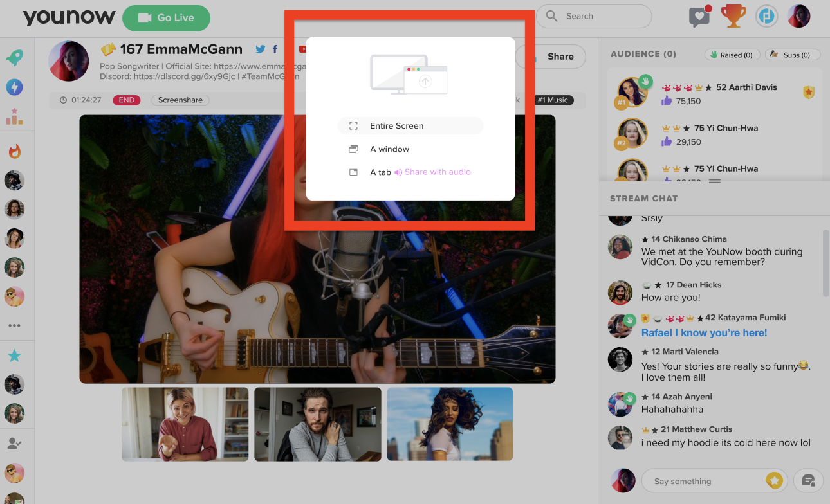Open the teal star favorites icon in sidebar
The width and height of the screenshot is (830, 504).
pos(14,355)
